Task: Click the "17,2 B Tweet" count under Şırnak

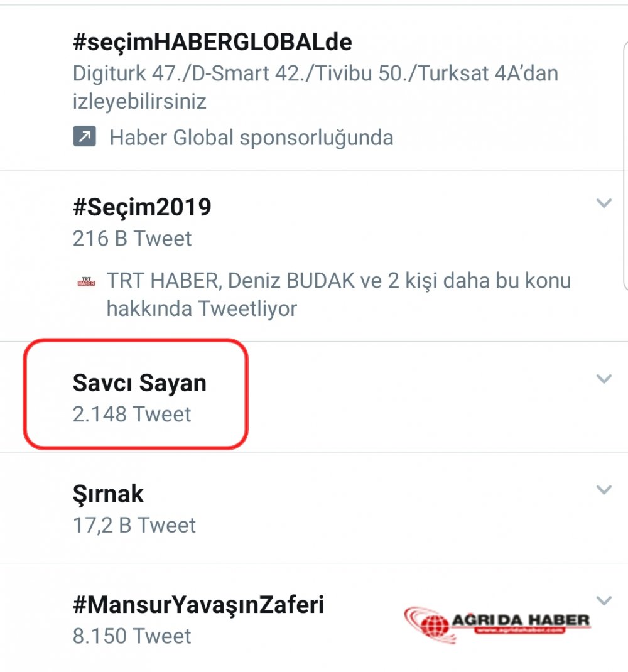Action: click(134, 525)
